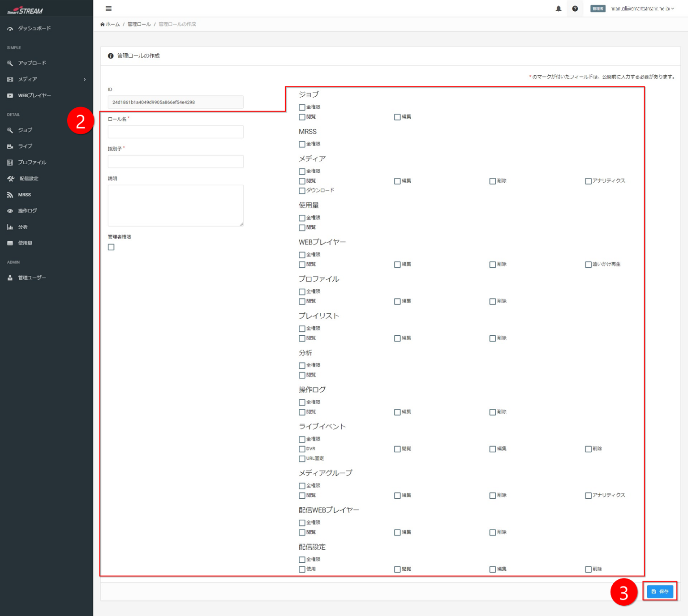Check ダウンロード under the メディア section
Screen dimensions: 688x616
[302, 191]
